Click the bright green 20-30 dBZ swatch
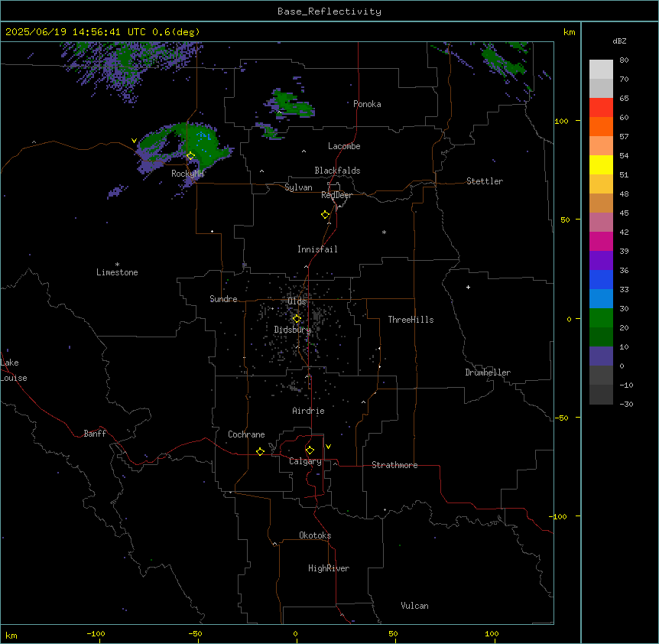Viewport: 659px width, 644px height. click(x=601, y=318)
